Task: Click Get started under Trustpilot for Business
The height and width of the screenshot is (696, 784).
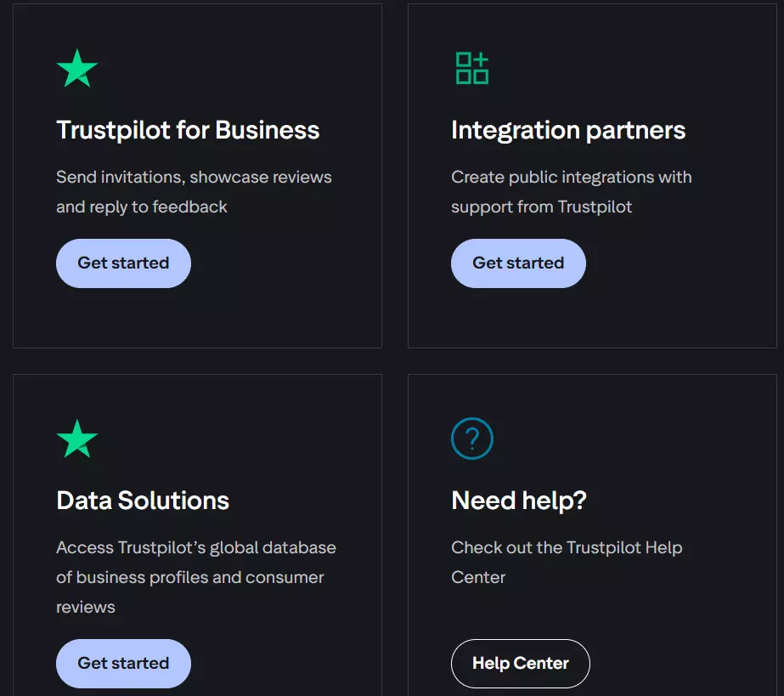Action: [122, 263]
